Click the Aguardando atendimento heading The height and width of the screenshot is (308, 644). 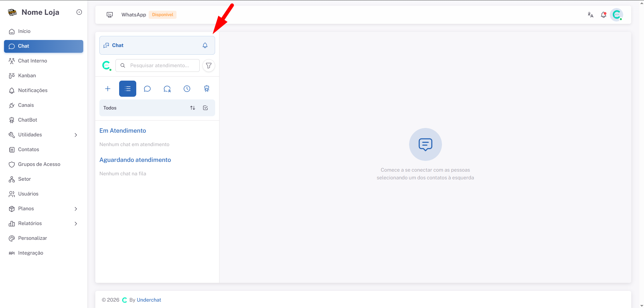click(x=135, y=160)
